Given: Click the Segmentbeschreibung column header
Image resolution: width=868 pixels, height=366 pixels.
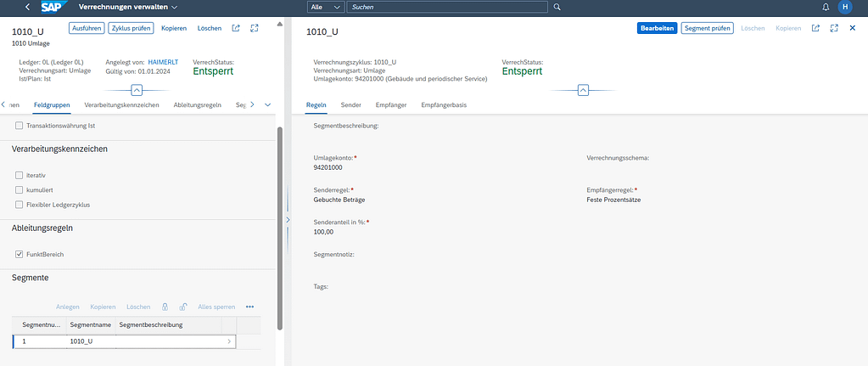Looking at the screenshot, I should click(168, 324).
